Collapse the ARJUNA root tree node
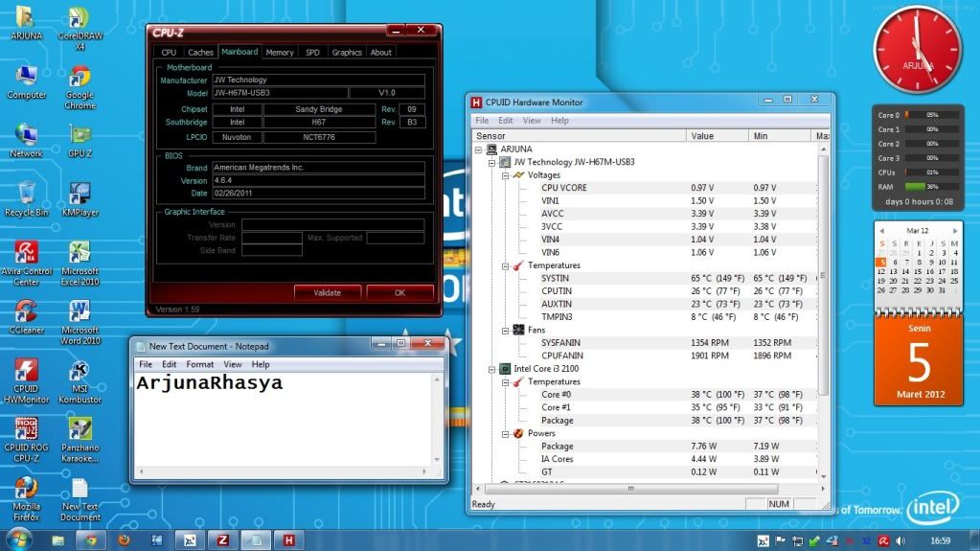980x551 pixels. tap(478, 149)
